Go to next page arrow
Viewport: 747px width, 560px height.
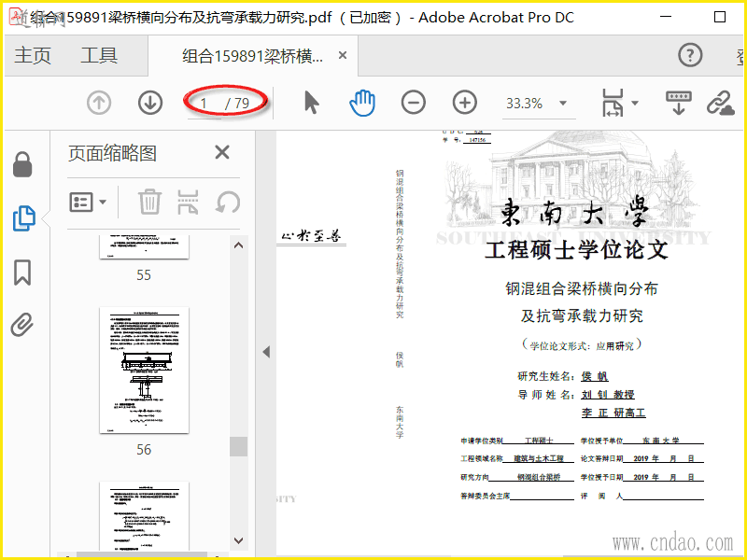[x=150, y=103]
